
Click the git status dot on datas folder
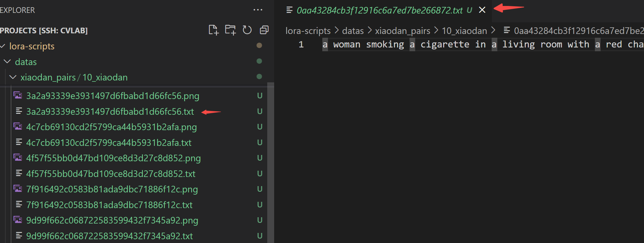click(259, 61)
